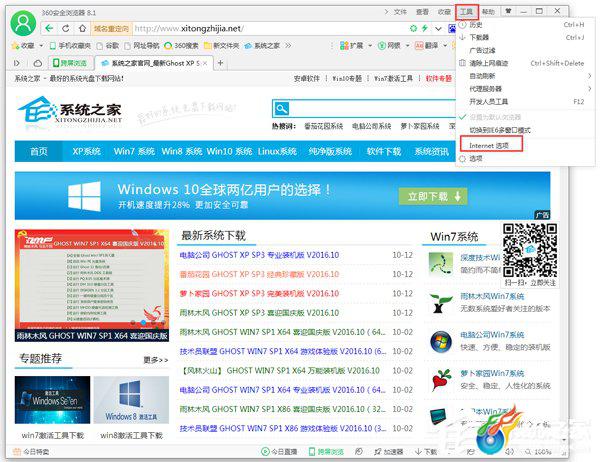Screen dimensions: 600x462
Task: Open the 系统之家 bookmark
Action: pos(262,46)
